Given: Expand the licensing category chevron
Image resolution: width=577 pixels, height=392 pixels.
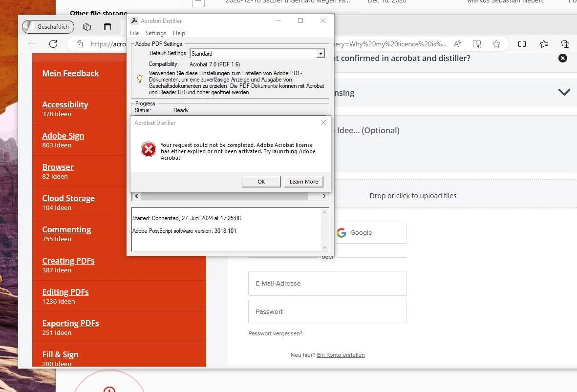Looking at the screenshot, I should [564, 92].
